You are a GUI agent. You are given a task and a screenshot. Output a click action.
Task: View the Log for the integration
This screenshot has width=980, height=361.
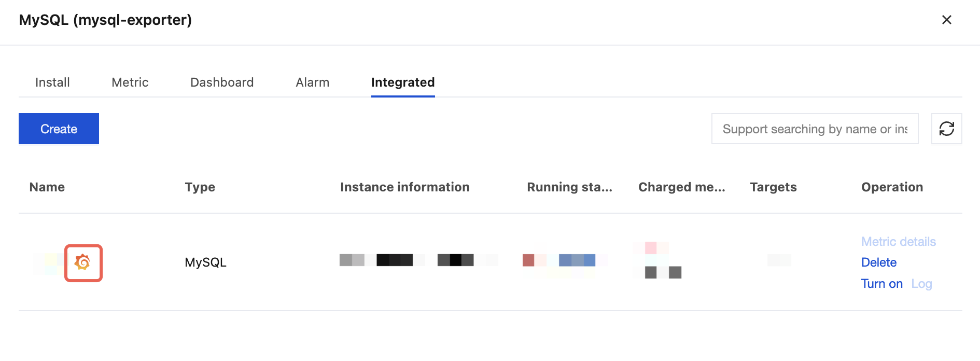tap(921, 284)
